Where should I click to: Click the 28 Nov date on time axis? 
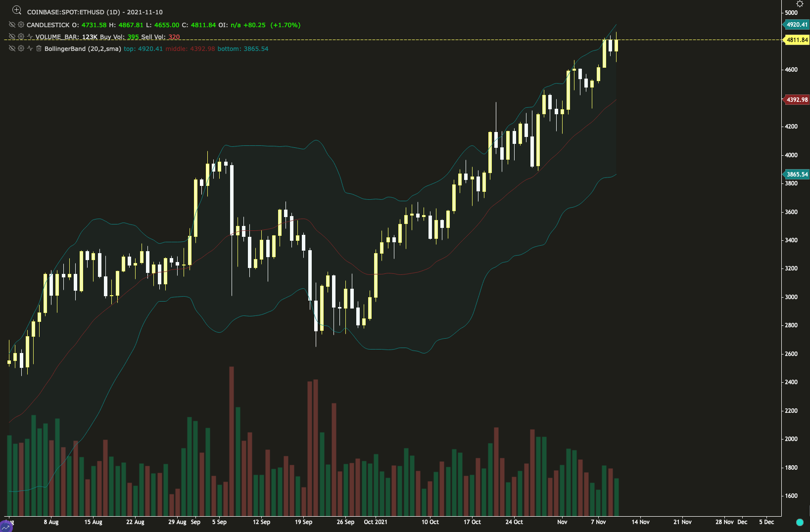[724, 522]
